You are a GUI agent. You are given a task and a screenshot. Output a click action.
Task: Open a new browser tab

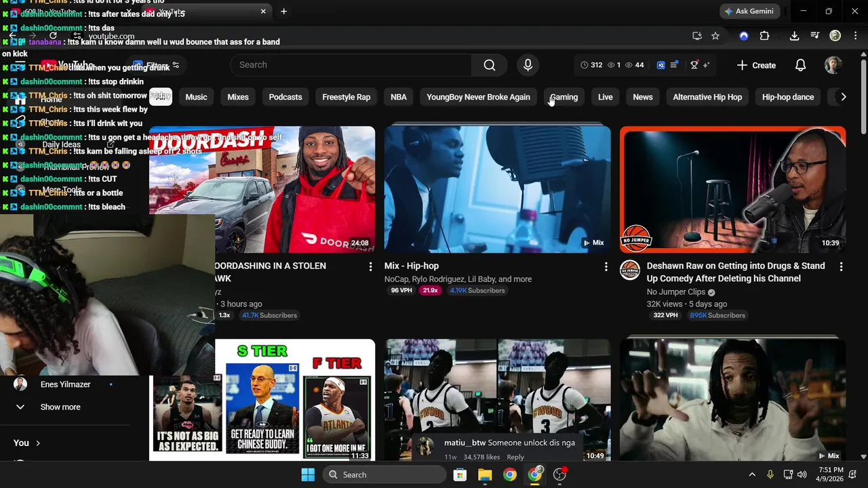click(283, 12)
